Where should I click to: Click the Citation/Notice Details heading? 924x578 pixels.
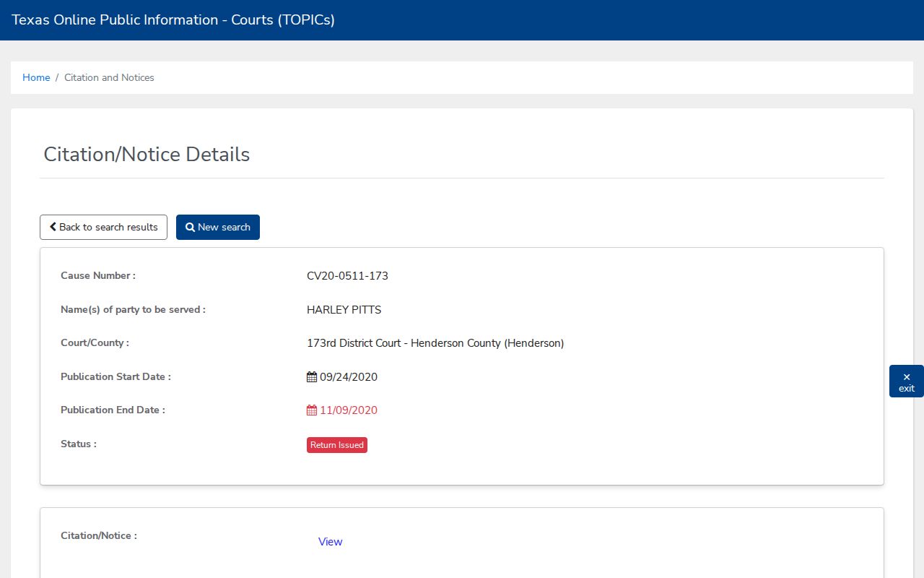coord(147,154)
